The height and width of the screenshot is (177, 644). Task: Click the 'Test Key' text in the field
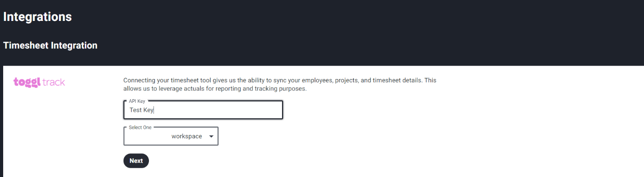(142, 110)
